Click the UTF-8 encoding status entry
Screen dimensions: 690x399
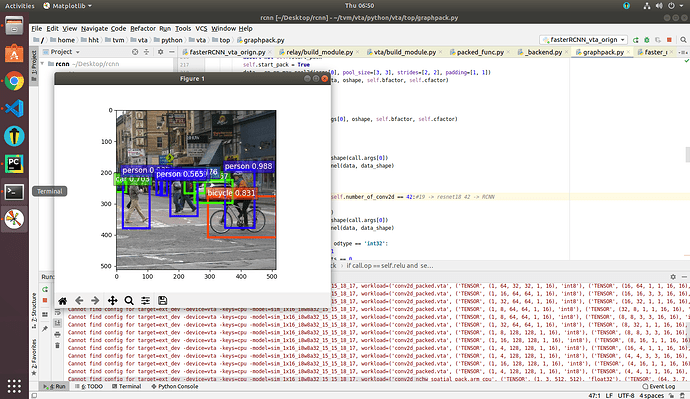(x=626, y=395)
